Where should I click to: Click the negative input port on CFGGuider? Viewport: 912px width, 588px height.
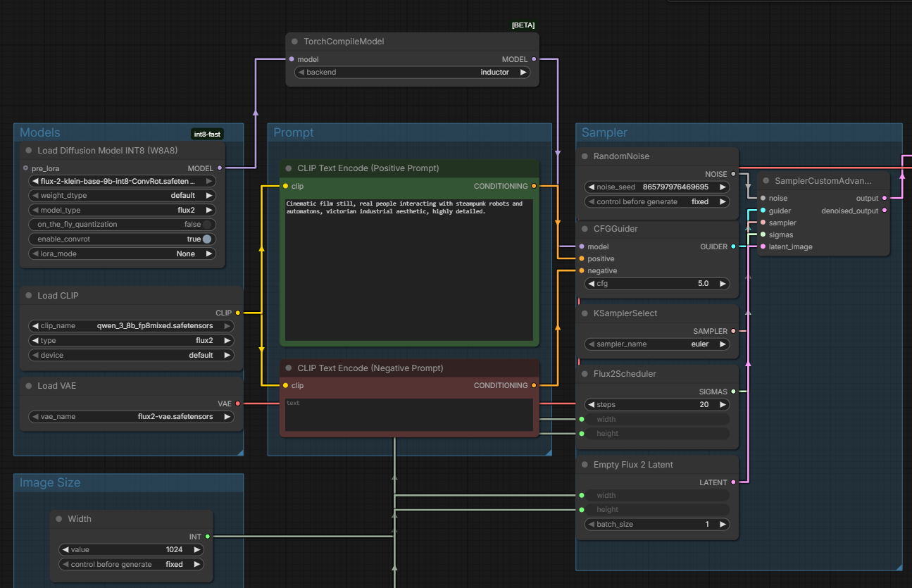click(x=582, y=270)
